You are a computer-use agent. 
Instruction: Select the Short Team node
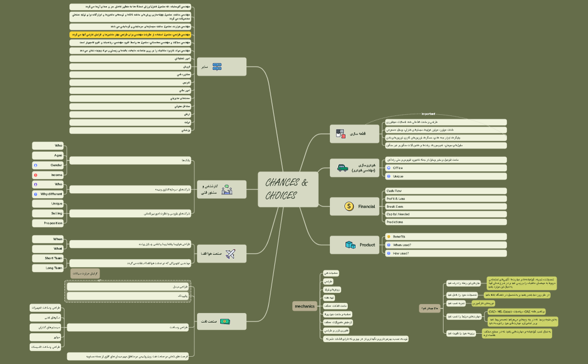coord(49,258)
